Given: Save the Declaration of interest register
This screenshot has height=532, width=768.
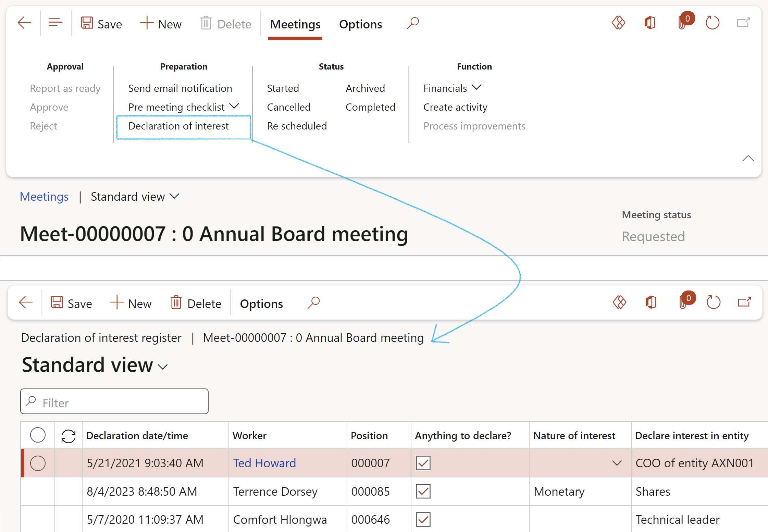Looking at the screenshot, I should tap(72, 304).
